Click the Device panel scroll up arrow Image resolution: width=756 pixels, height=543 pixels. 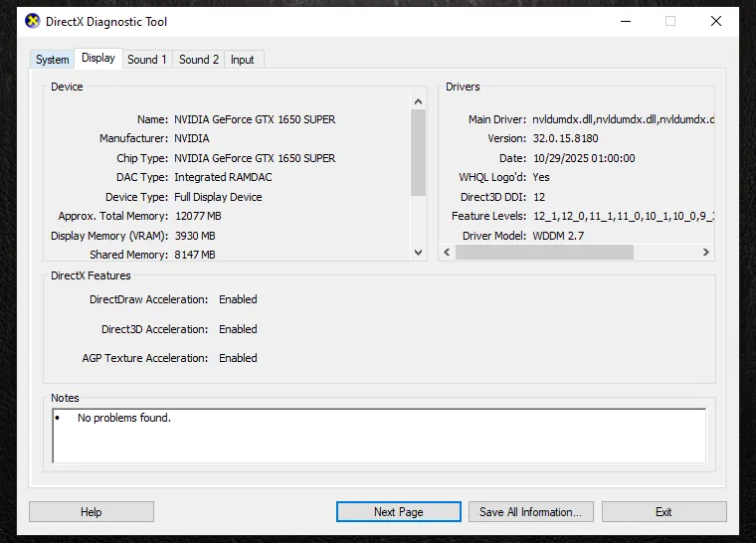419,100
